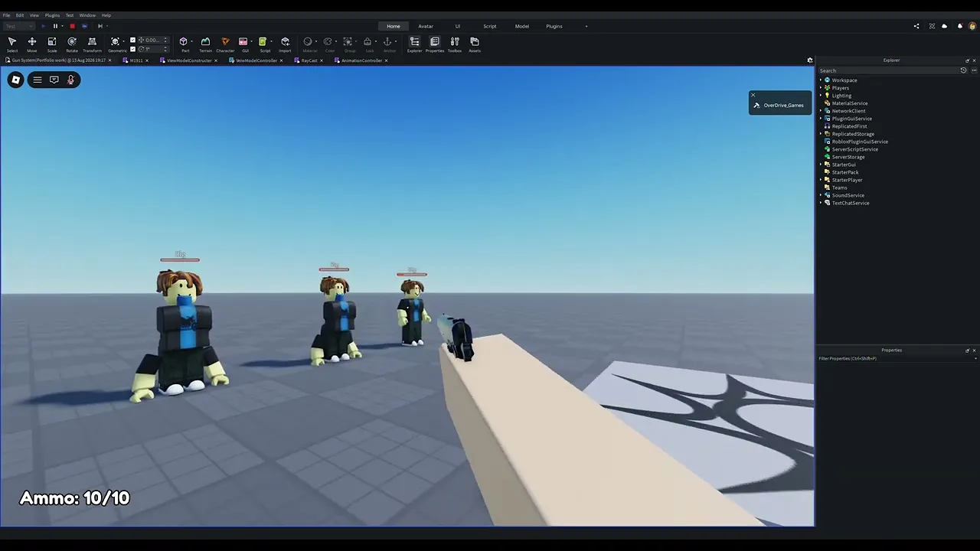The height and width of the screenshot is (551, 980).
Task: Expand the Lighting node
Action: click(821, 96)
